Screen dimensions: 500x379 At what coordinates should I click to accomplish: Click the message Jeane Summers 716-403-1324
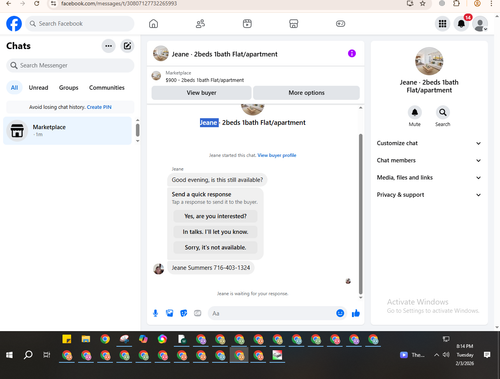click(211, 268)
